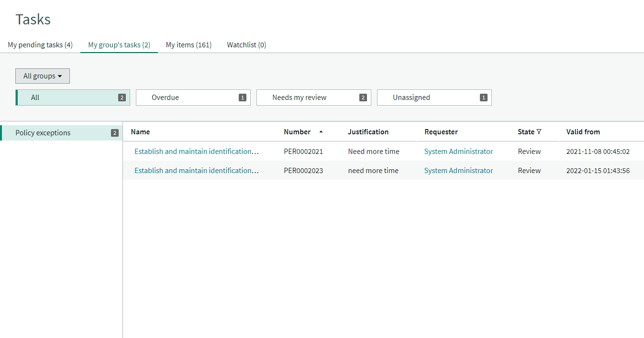Open task PER0002021 from the list
644x338 pixels.
pyautogui.click(x=197, y=151)
